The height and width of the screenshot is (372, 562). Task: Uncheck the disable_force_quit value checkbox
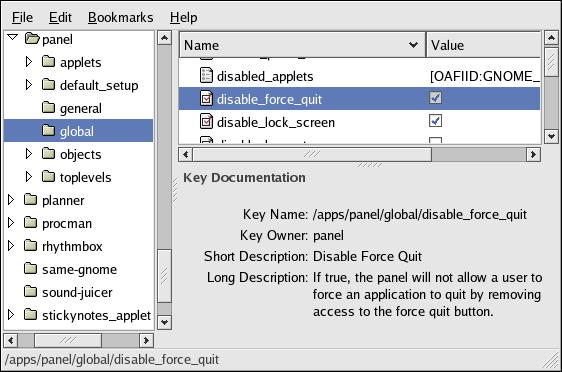[x=435, y=98]
